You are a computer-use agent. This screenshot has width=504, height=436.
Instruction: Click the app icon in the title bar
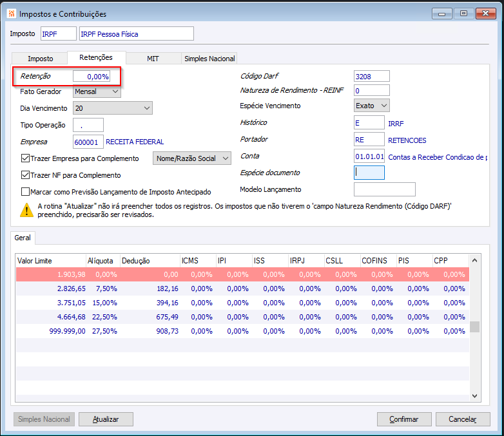tap(12, 14)
